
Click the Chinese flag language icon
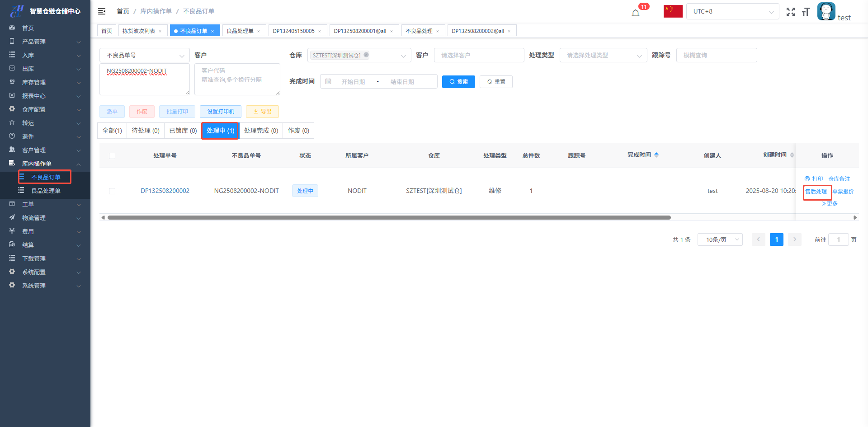673,11
